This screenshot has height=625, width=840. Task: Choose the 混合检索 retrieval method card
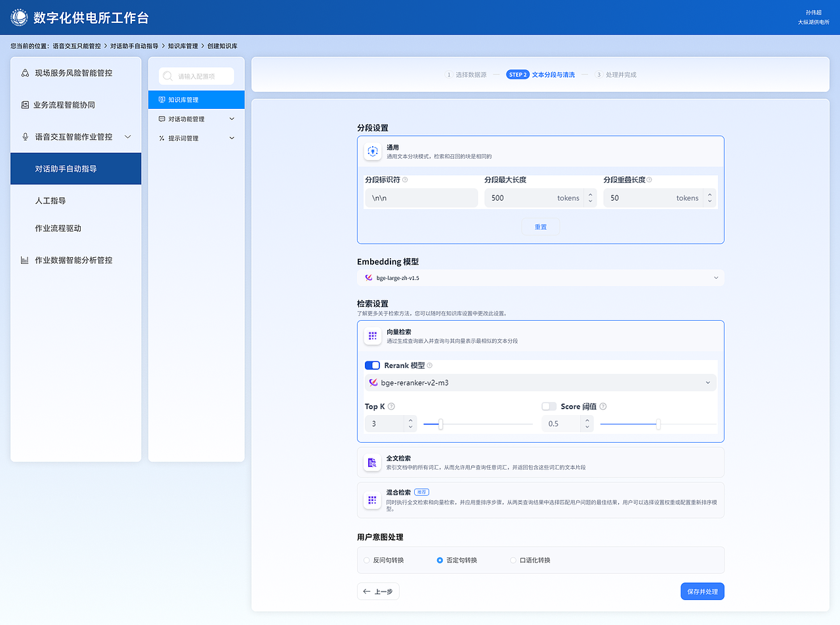[x=541, y=500]
